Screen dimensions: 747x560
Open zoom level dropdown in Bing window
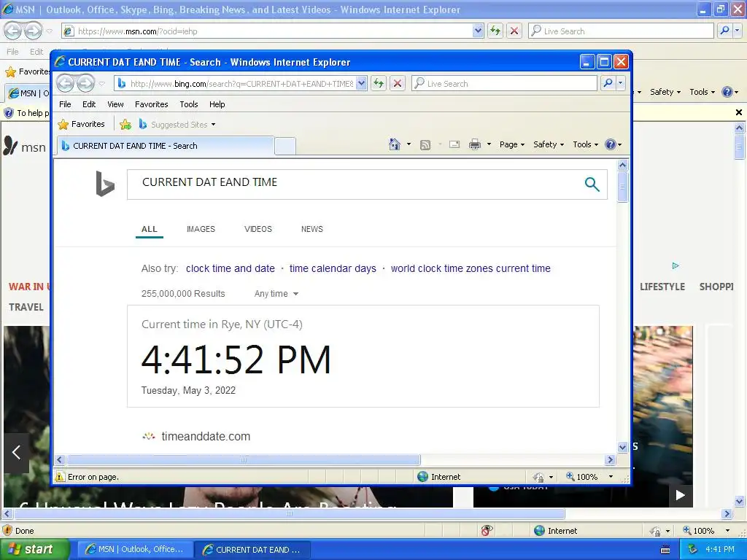click(611, 477)
